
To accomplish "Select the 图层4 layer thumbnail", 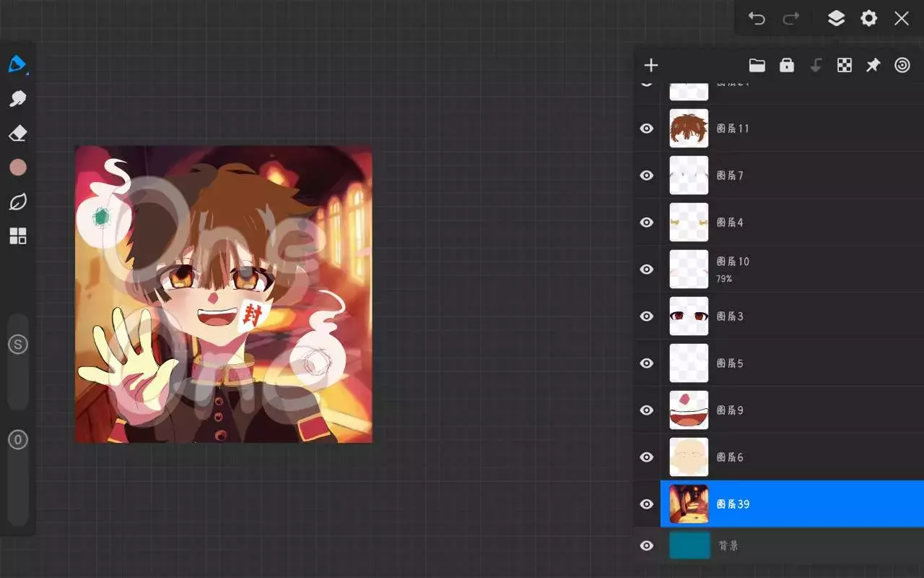I will pyautogui.click(x=689, y=223).
